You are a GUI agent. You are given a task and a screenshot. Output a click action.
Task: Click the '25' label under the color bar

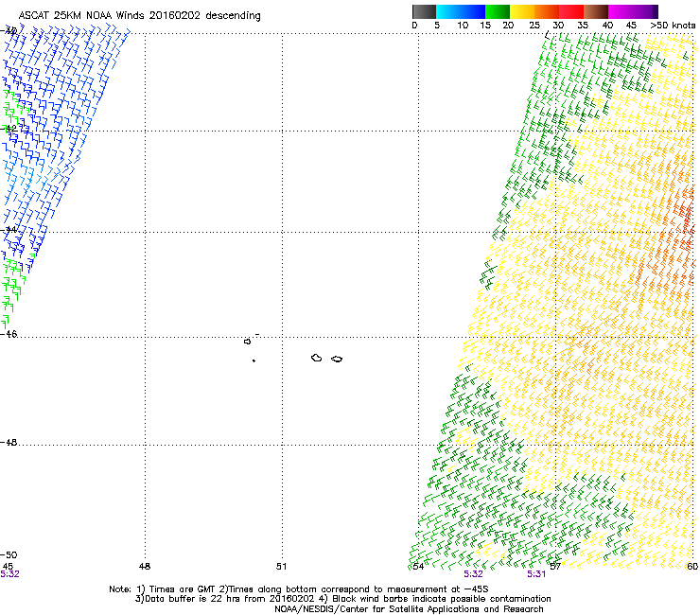pyautogui.click(x=534, y=25)
